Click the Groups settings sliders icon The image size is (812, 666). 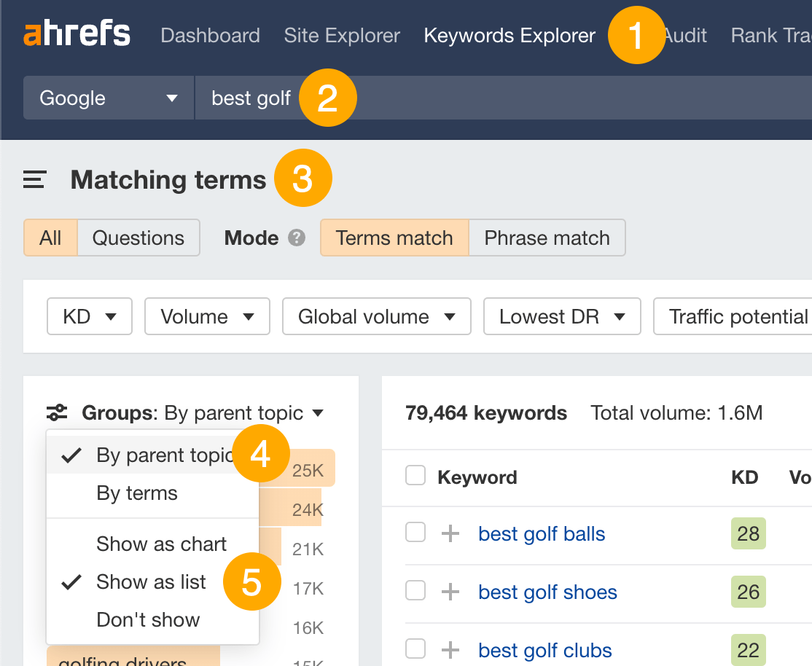[x=57, y=412]
